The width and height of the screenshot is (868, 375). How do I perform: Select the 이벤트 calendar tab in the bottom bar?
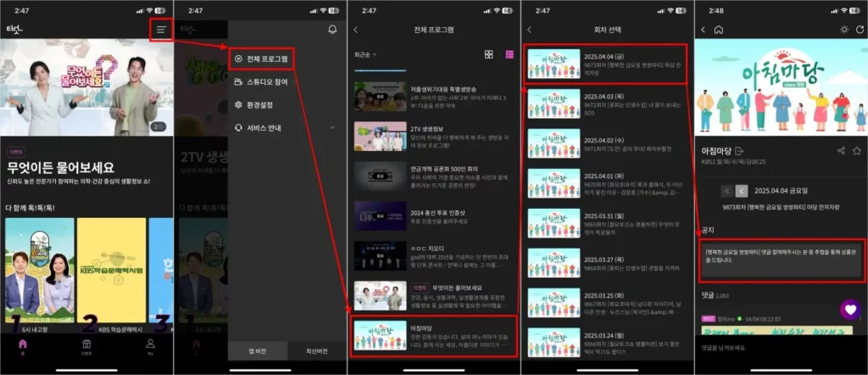pyautogui.click(x=86, y=346)
